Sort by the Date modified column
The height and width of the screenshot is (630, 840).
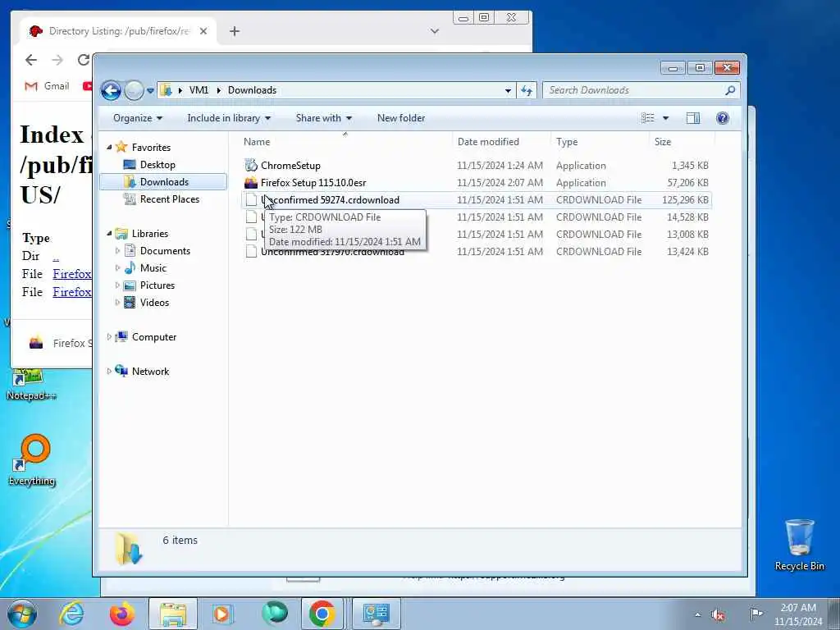pyautogui.click(x=501, y=142)
